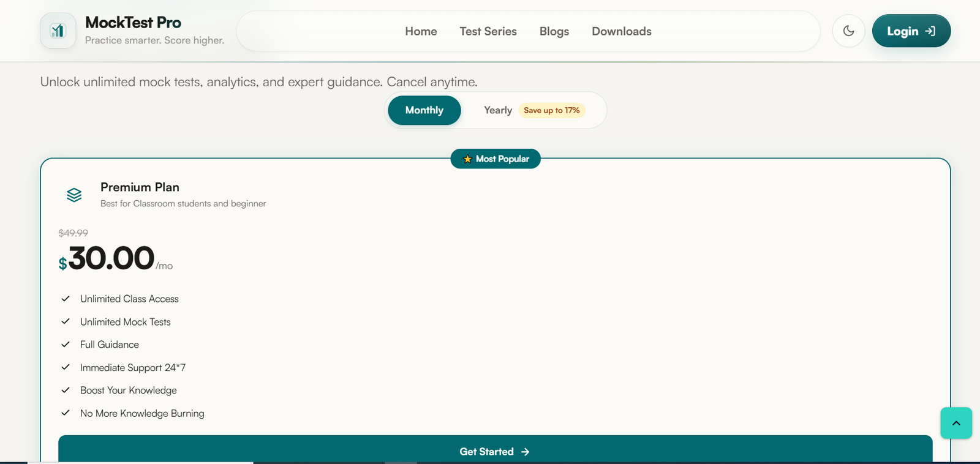Click the Unlimited Mock Tests feature
The image size is (980, 464).
click(x=126, y=322)
